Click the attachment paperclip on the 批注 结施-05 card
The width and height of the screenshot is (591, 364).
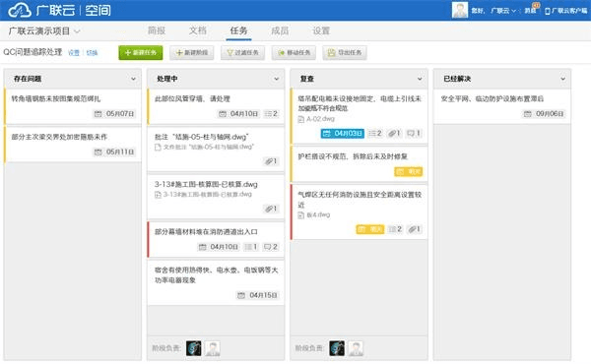pos(269,161)
